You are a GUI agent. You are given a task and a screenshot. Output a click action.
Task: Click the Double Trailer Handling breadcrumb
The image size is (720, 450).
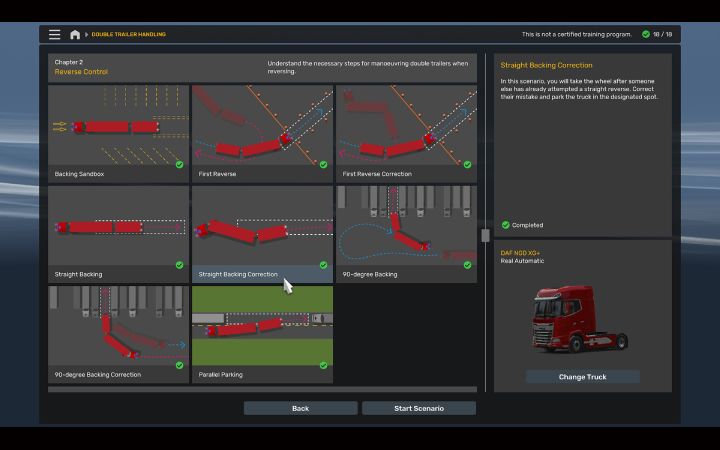click(x=129, y=34)
